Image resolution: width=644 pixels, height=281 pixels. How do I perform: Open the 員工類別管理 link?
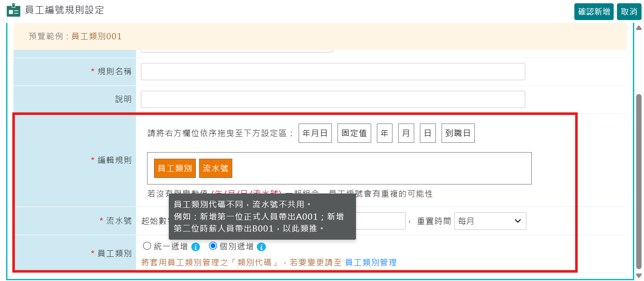click(x=371, y=262)
